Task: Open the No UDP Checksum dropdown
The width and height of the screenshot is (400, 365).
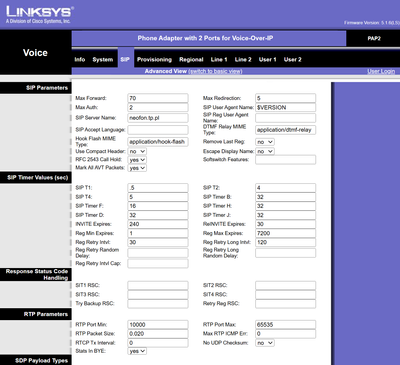Action: pyautogui.click(x=265, y=343)
